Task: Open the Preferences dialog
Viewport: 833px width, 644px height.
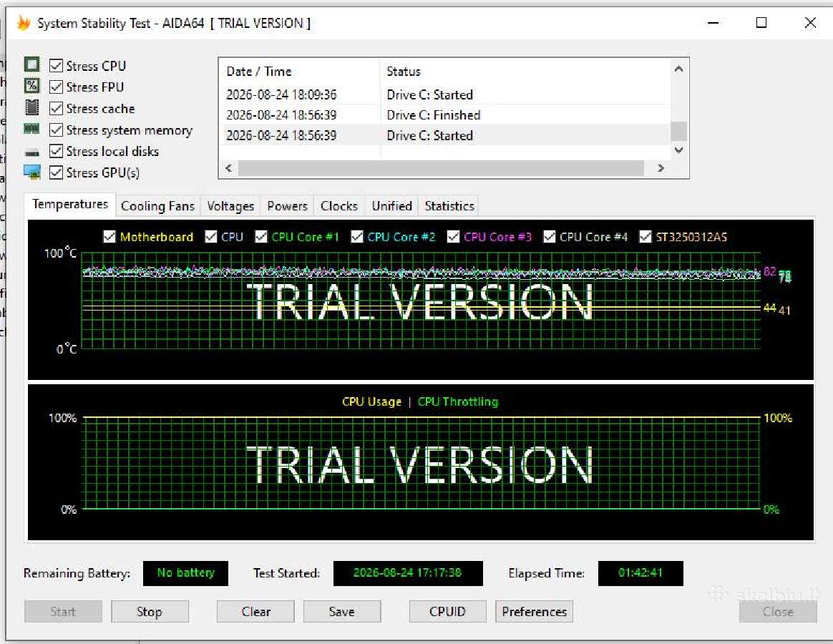Action: [534, 612]
